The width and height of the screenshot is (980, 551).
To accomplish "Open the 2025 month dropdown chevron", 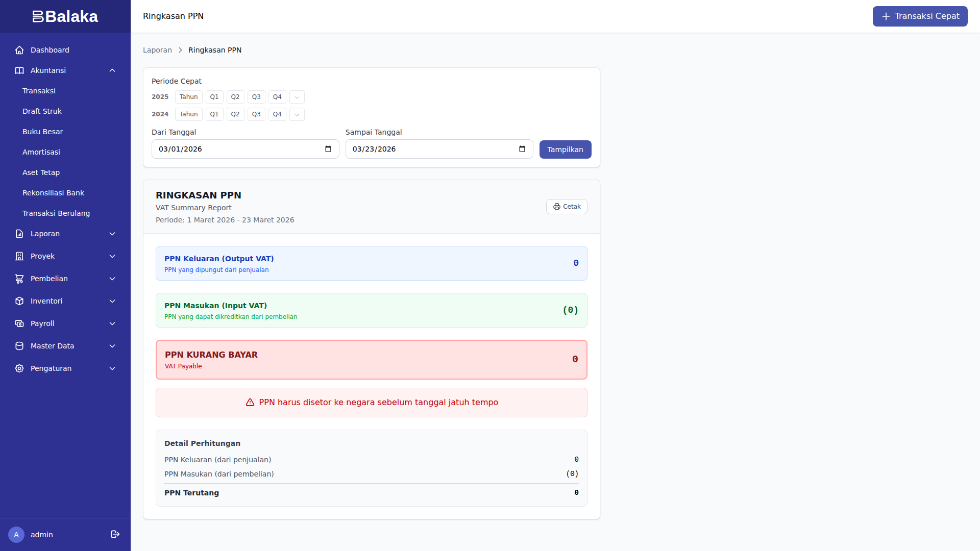I will [297, 97].
